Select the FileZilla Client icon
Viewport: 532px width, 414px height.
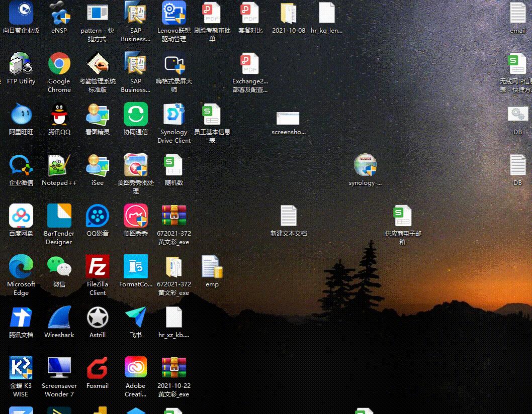[x=98, y=266]
